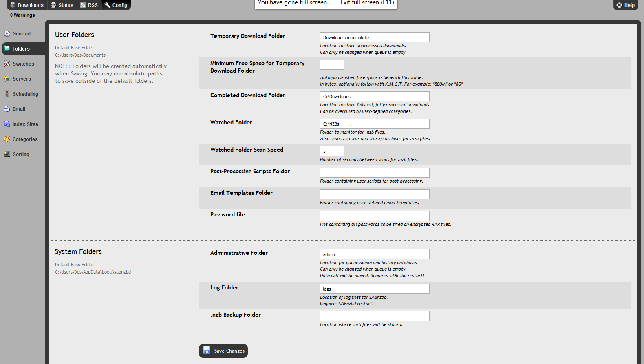Open the RSS tab
Screen dimensions: 644x364
[89, 5]
